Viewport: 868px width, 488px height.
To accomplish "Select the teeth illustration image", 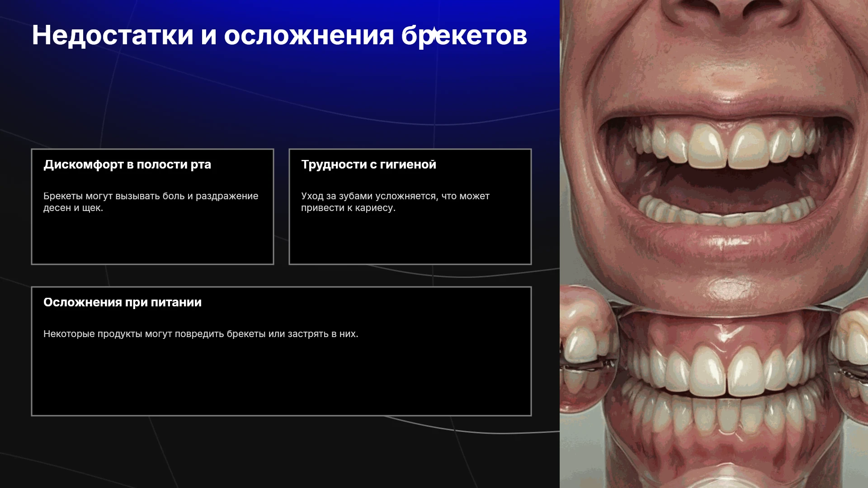I will (714, 244).
